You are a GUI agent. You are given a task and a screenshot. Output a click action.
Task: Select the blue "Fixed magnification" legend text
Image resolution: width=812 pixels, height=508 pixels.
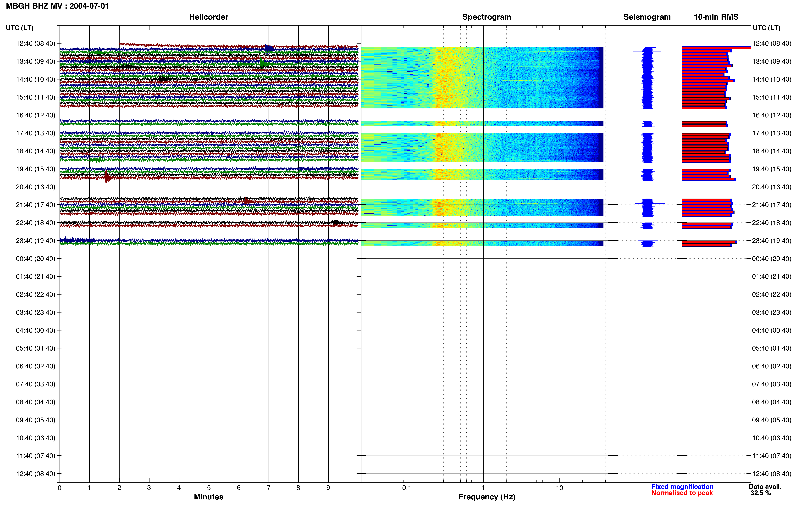682,486
